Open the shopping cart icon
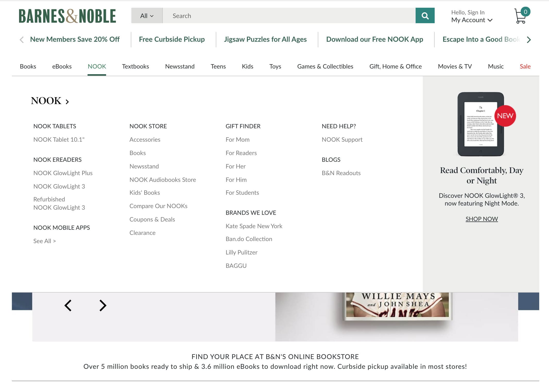This screenshot has width=549, height=392. (522, 15)
